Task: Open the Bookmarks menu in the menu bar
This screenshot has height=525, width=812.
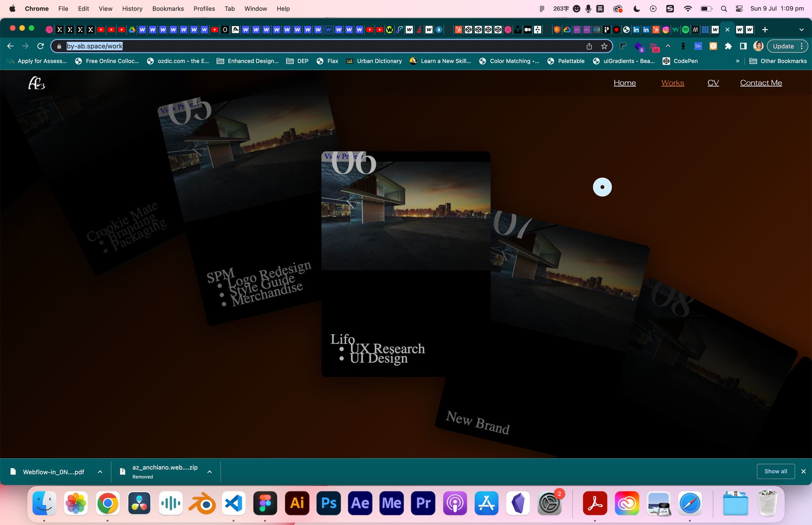Action: [168, 8]
